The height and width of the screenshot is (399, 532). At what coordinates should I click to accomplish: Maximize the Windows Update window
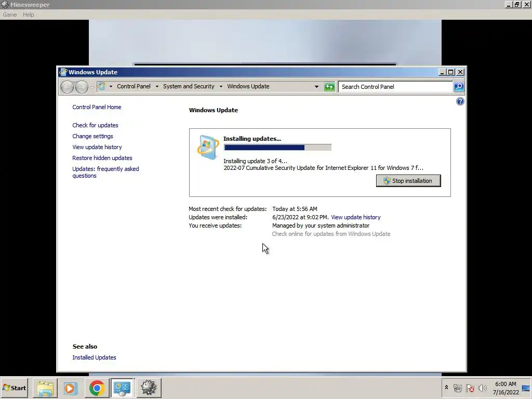(451, 72)
